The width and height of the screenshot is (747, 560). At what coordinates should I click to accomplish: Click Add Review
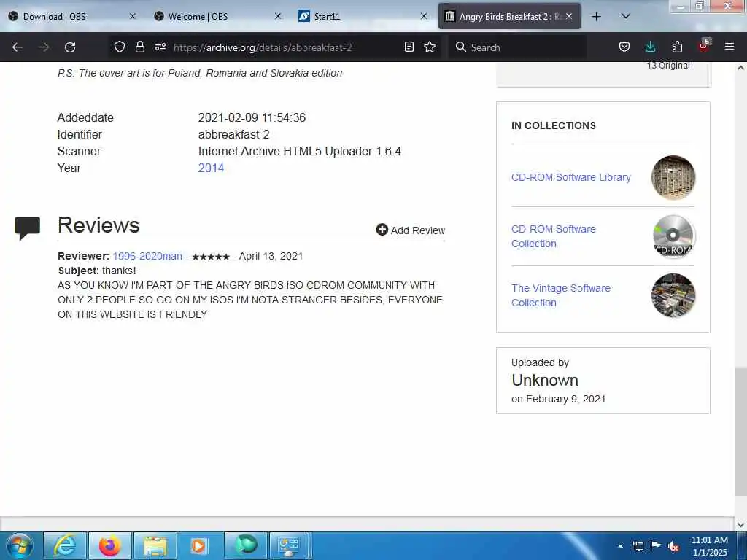(410, 230)
